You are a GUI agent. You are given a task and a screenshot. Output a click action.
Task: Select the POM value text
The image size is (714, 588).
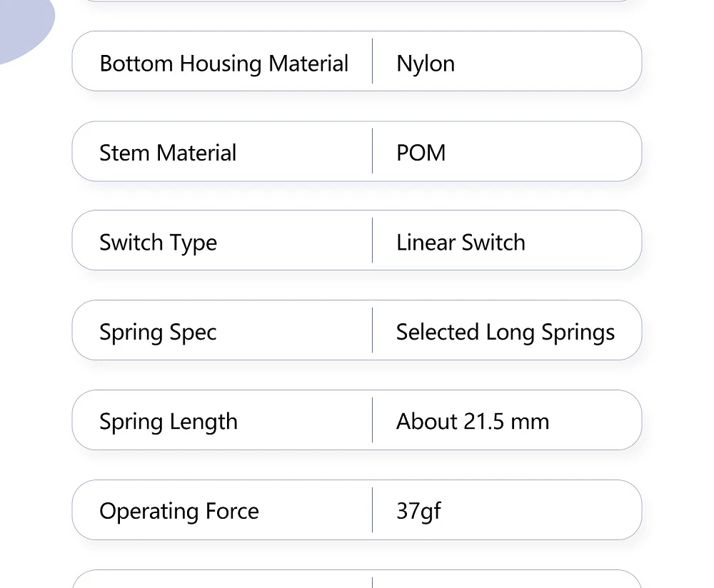421,153
